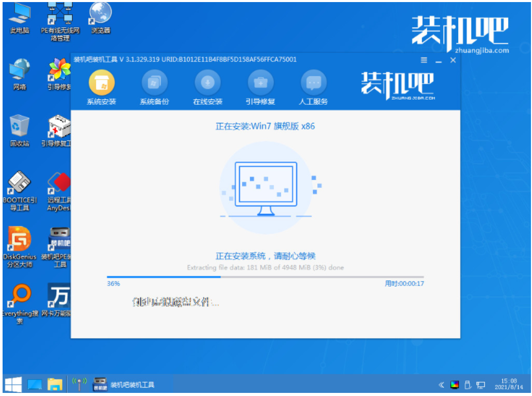
Task: Open PE有线无线网络管理 desktop icon
Action: 60,22
